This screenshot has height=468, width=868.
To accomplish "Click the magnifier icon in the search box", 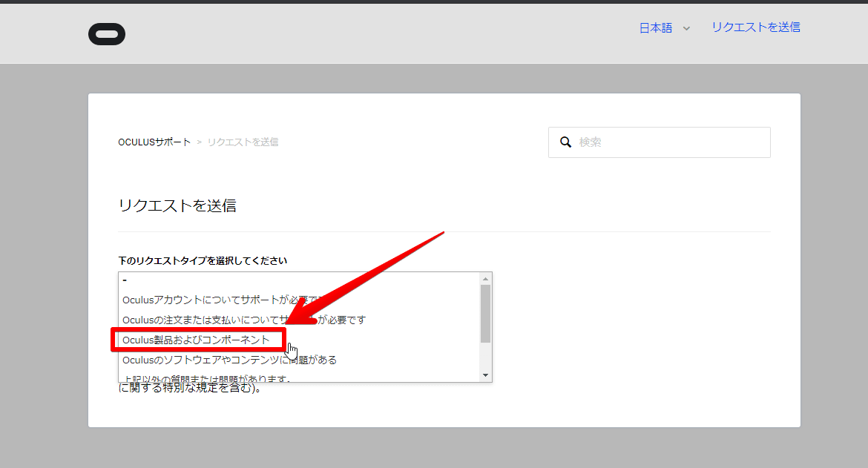I will click(x=565, y=142).
